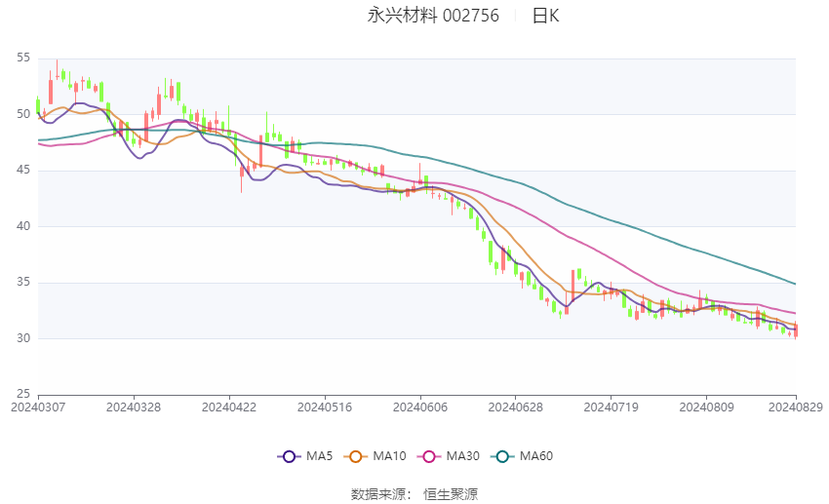Click the x-axis date label 20240328
Image resolution: width=829 pixels, height=504 pixels.
[x=134, y=407]
